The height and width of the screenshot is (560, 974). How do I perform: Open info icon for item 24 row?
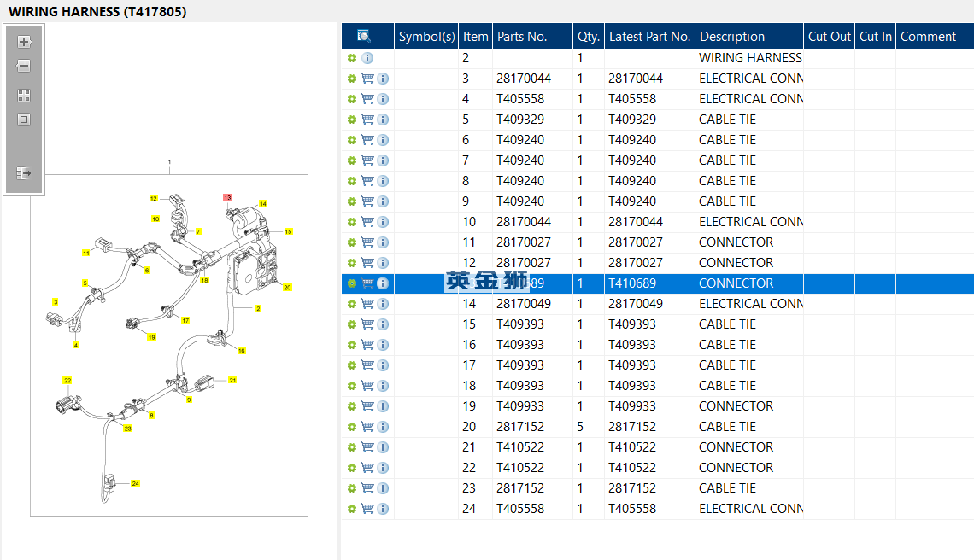coord(383,509)
